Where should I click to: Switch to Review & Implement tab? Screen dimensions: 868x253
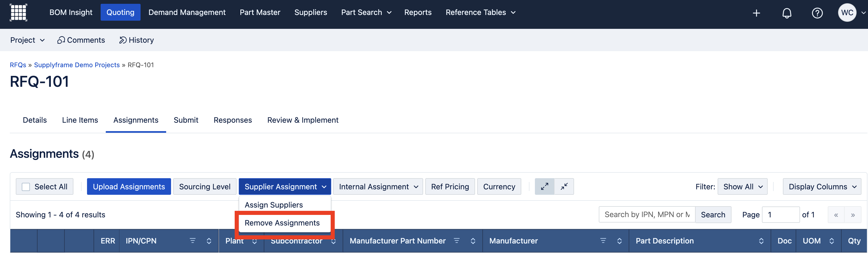coord(303,120)
